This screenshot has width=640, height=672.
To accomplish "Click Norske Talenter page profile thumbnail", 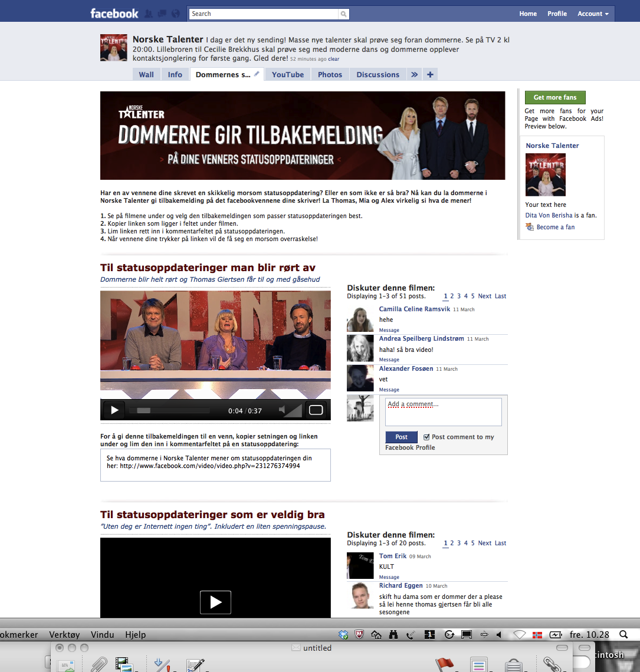I will tap(114, 48).
